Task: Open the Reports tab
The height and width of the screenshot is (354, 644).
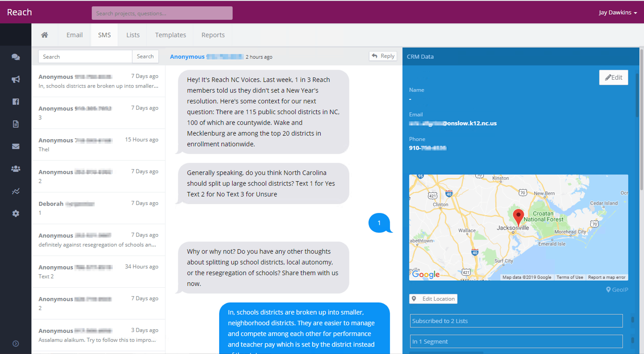Action: (213, 35)
